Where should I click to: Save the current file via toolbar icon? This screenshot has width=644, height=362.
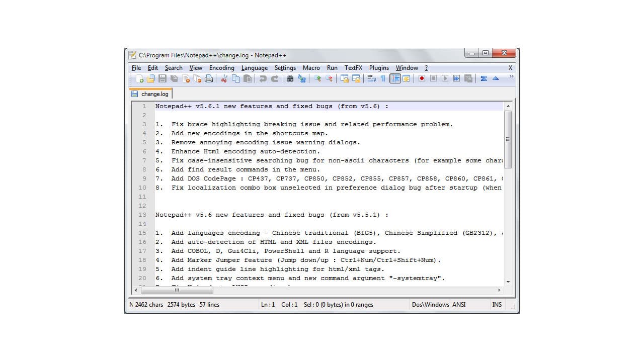[162, 78]
